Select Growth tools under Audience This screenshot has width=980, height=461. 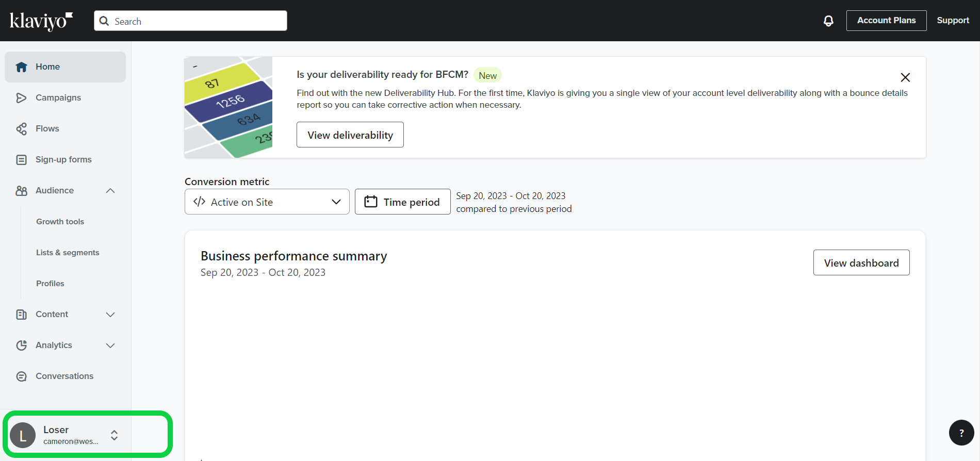(x=60, y=222)
